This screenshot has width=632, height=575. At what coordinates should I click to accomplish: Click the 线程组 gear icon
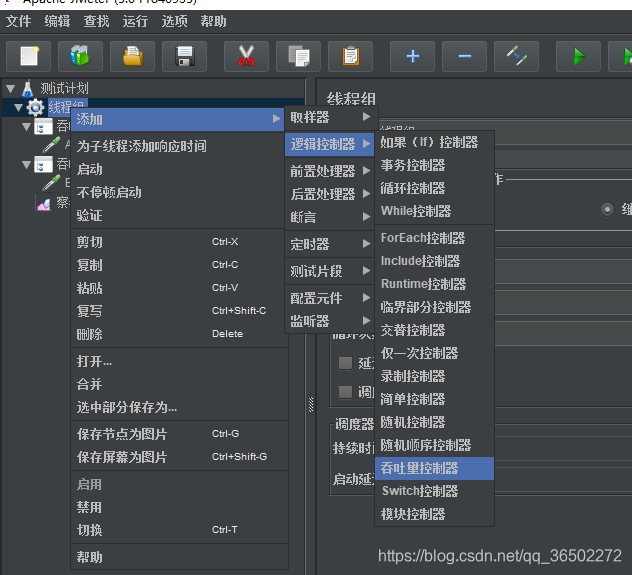[x=35, y=107]
